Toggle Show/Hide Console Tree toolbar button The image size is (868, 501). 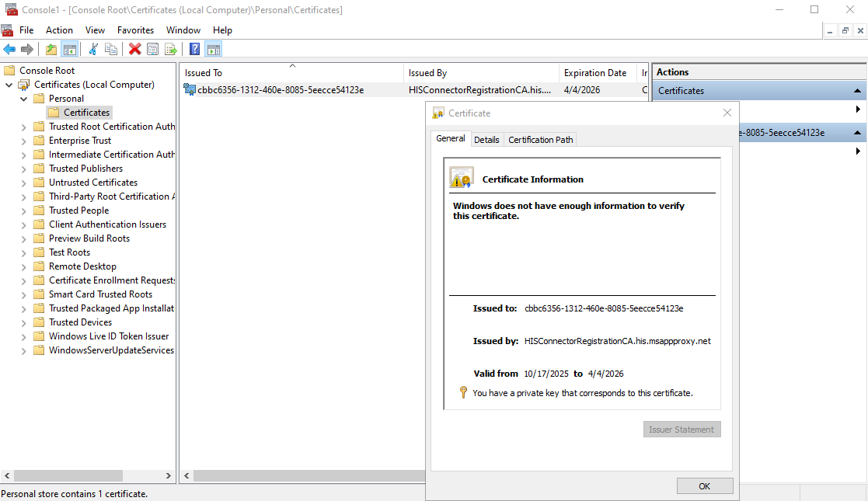click(70, 49)
